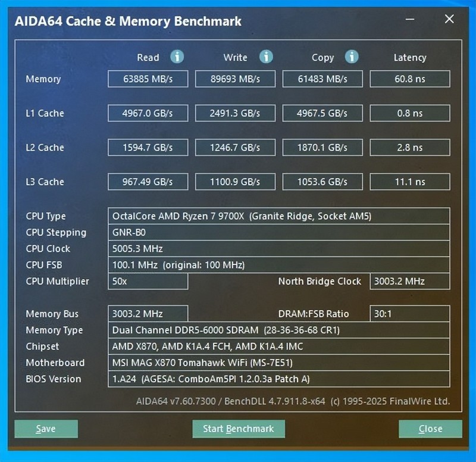Click the CPU Type field showing Ryzen 7 9700X
This screenshot has width=476, height=462.
[280, 216]
